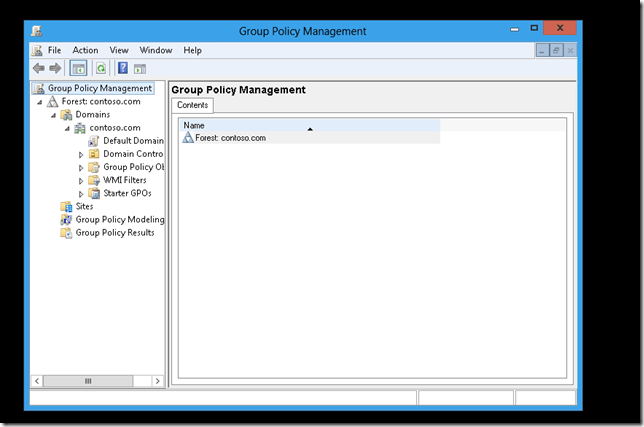Toggle Show/Hide Action Pane toolbar icon
This screenshot has width=644, height=427.
point(140,69)
